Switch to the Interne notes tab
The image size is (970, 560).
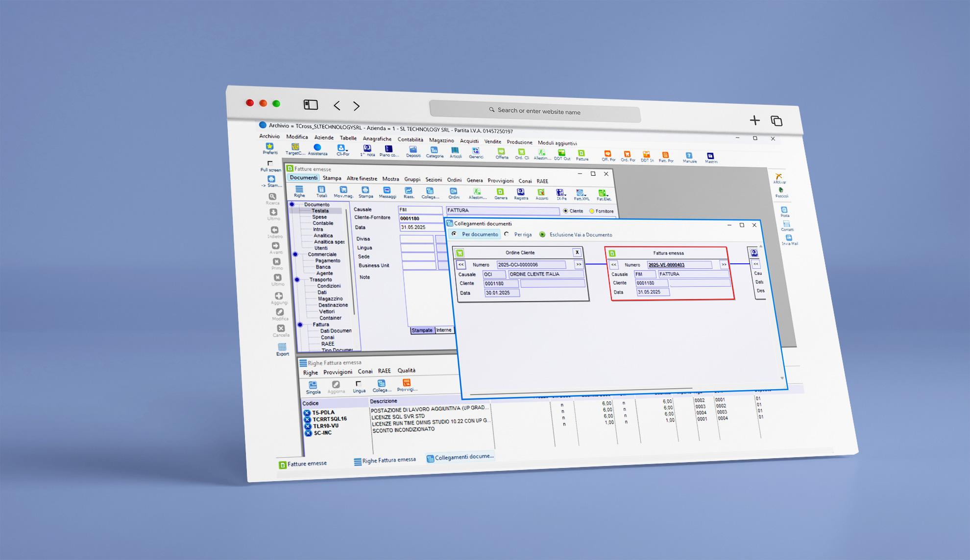444,330
